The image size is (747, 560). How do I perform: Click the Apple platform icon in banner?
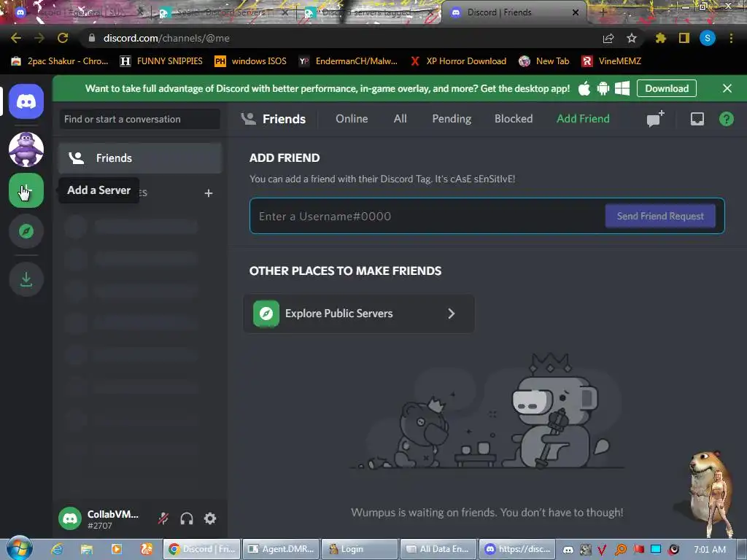[x=584, y=88]
